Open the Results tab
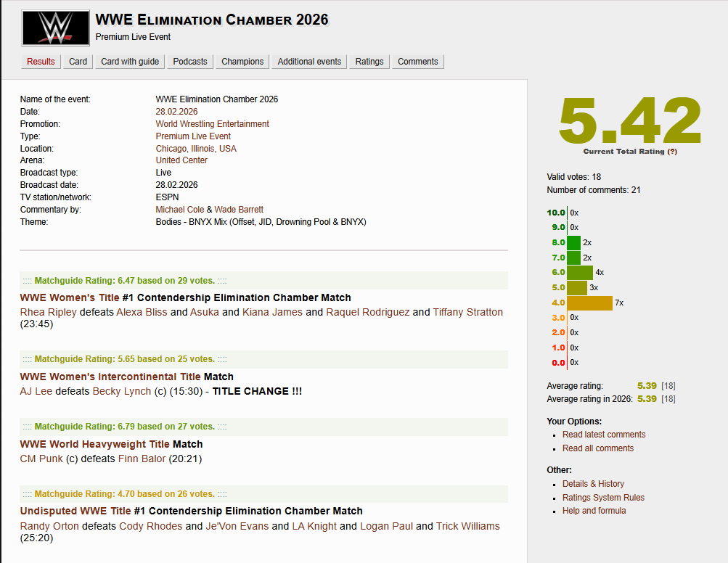This screenshot has width=728, height=563. tap(41, 62)
